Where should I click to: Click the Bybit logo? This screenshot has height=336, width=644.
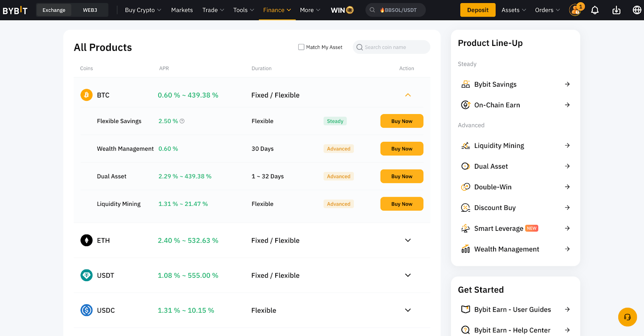15,10
